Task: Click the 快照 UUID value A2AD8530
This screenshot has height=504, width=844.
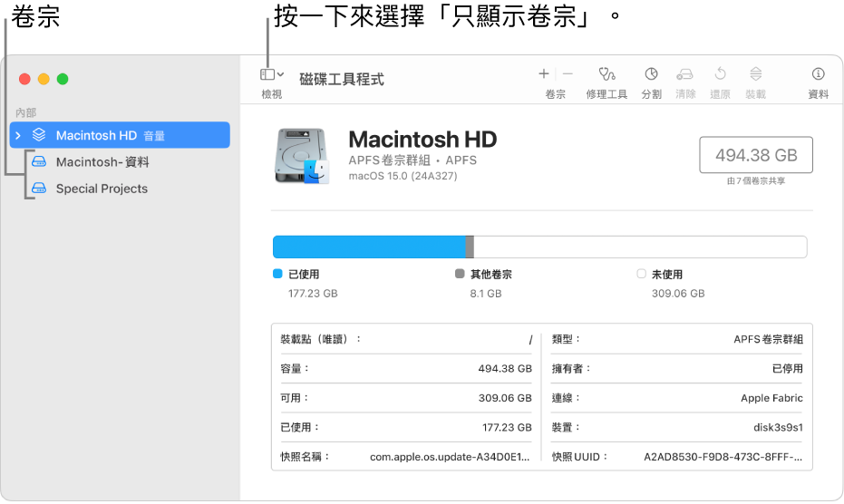Action: (x=723, y=457)
